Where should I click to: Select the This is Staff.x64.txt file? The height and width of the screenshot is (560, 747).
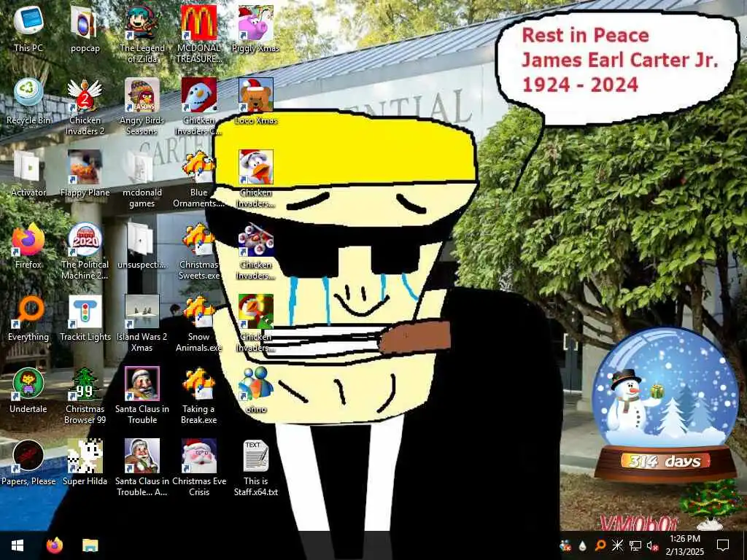click(256, 468)
